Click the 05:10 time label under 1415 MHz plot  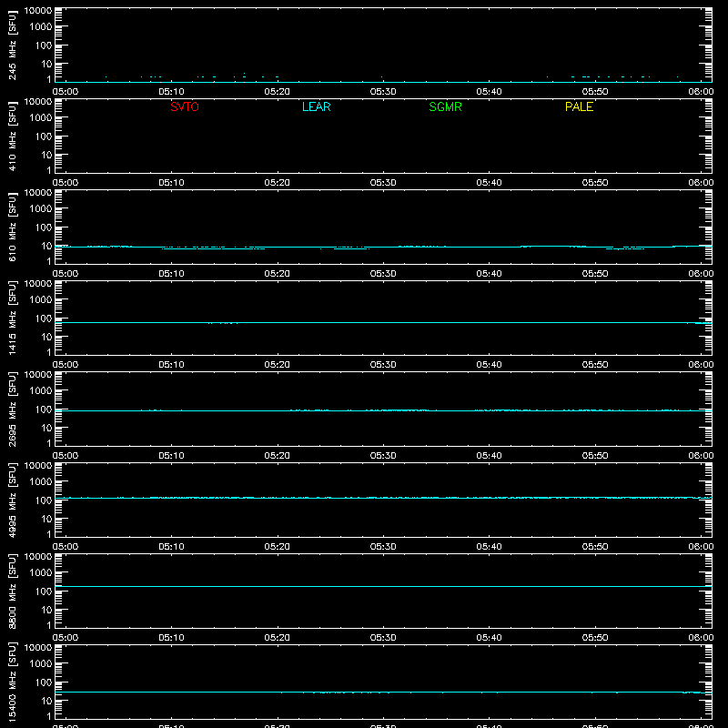pyautogui.click(x=171, y=365)
